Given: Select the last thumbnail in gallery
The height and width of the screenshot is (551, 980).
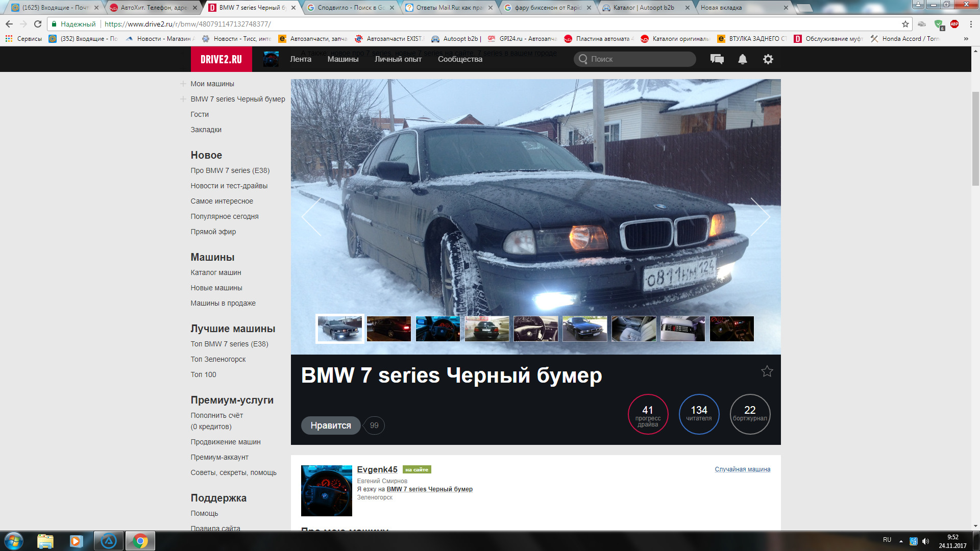Looking at the screenshot, I should 732,329.
